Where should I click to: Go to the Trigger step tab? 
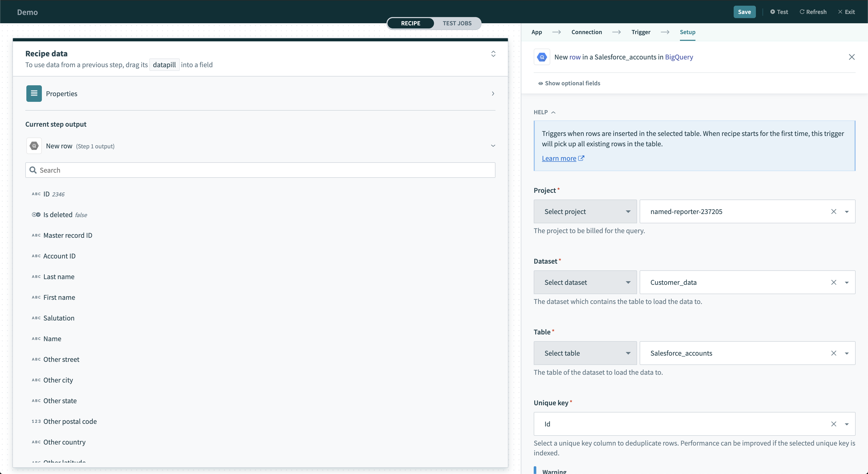point(641,32)
